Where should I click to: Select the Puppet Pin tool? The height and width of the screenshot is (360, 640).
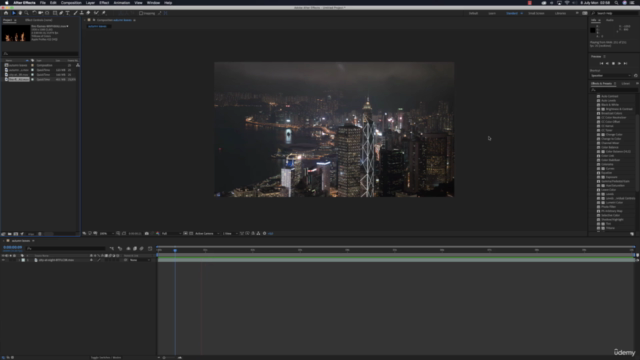104,13
